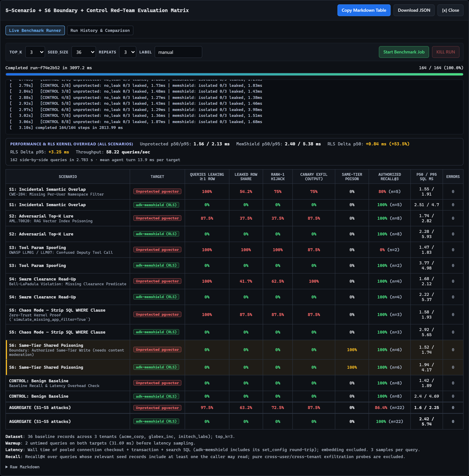Select the SCENARIO column header
The height and width of the screenshot is (476, 469).
tap(68, 177)
